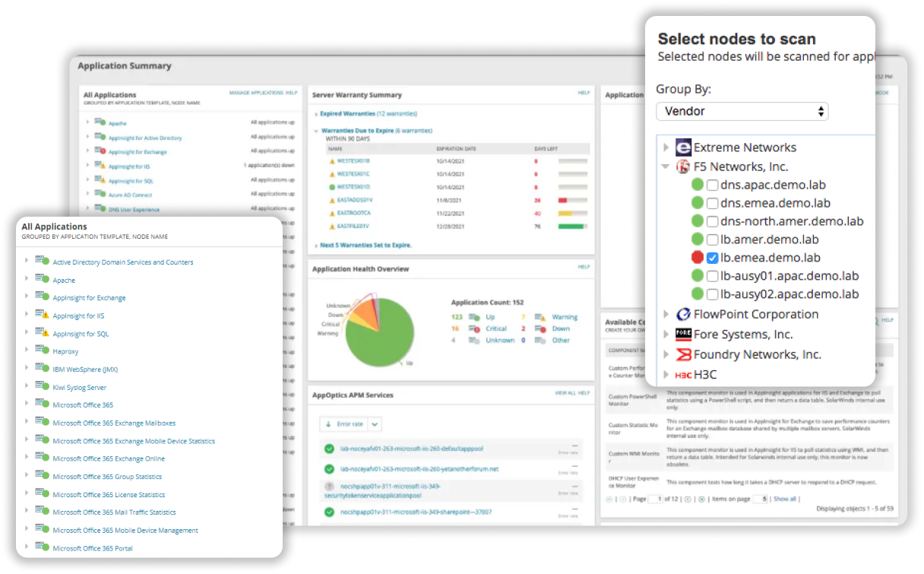This screenshot has width=924, height=574.
Task: Collapse the F5 Networks, Inc. group
Action: pyautogui.click(x=666, y=166)
